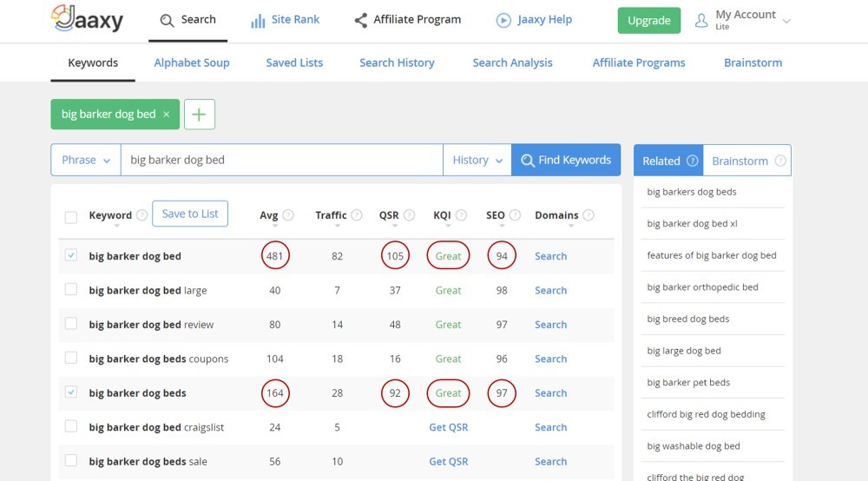
Task: Expand the My Account menu chevron
Action: [x=786, y=21]
